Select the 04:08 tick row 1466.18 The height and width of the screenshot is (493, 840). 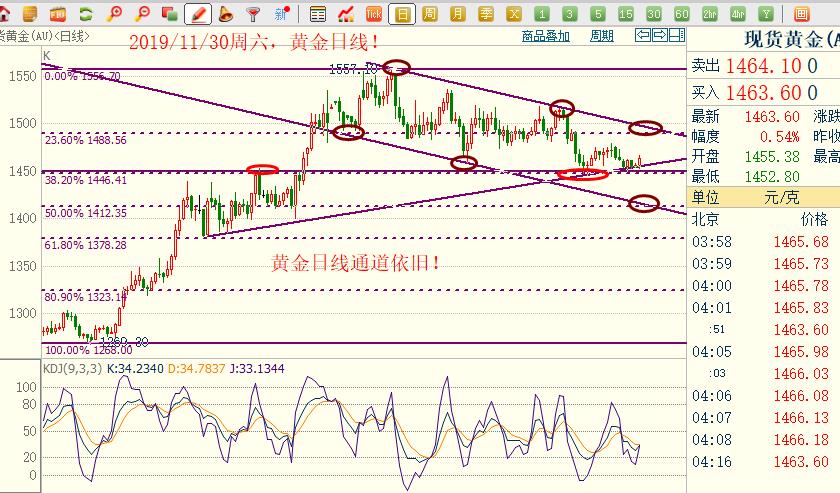click(x=763, y=439)
